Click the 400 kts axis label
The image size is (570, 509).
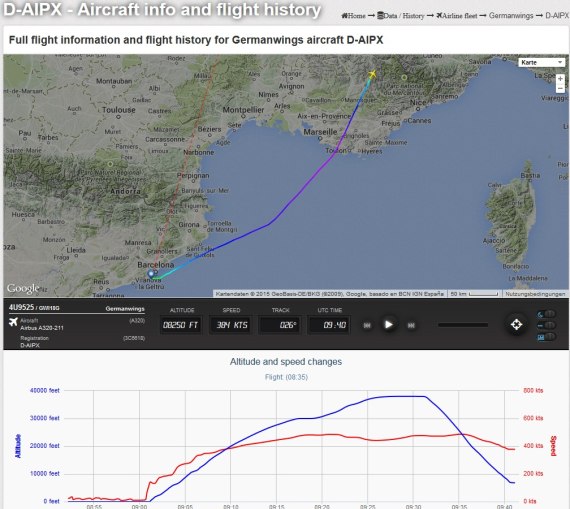tap(533, 446)
